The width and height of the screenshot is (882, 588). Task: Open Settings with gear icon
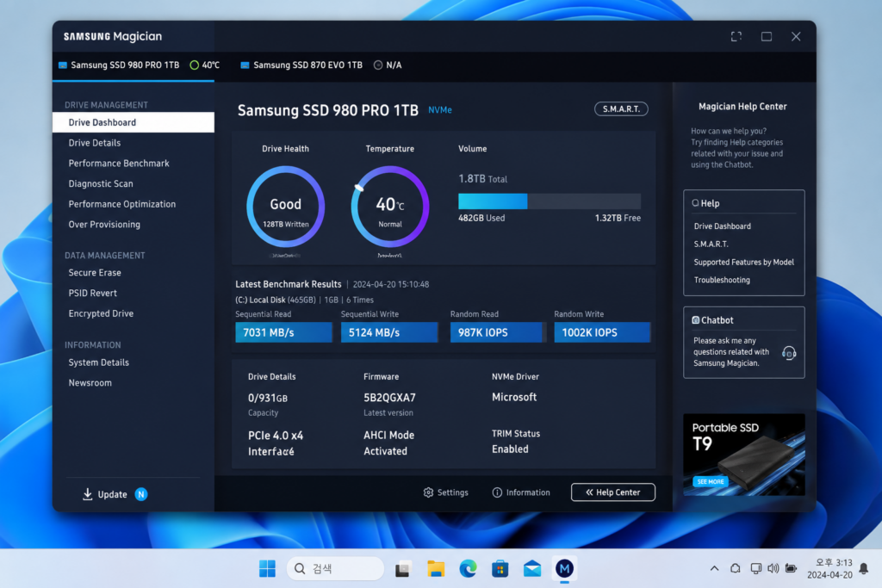pyautogui.click(x=445, y=492)
